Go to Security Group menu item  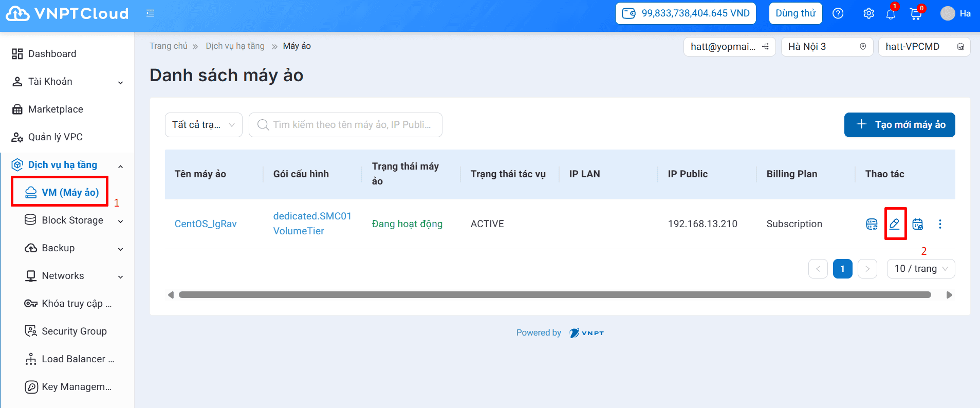tap(74, 331)
